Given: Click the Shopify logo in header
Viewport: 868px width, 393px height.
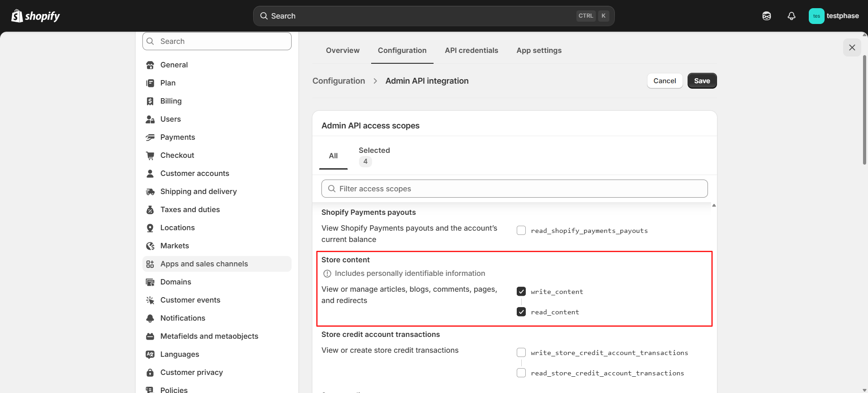Looking at the screenshot, I should pyautogui.click(x=35, y=16).
